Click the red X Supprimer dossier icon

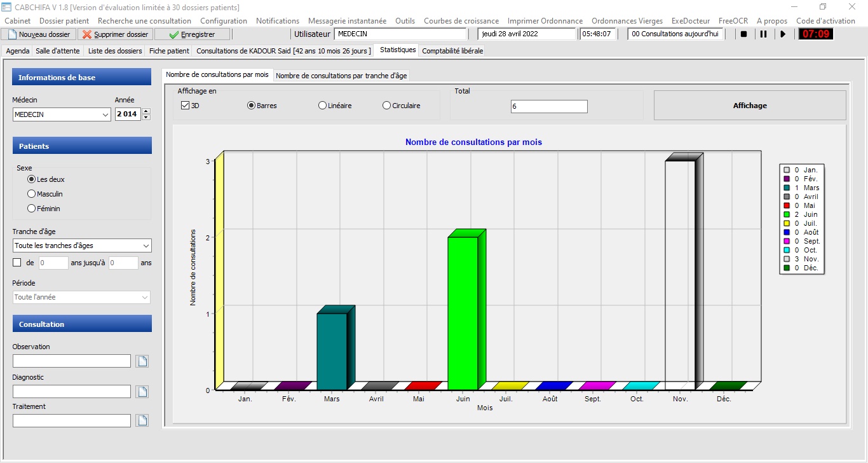coord(87,34)
